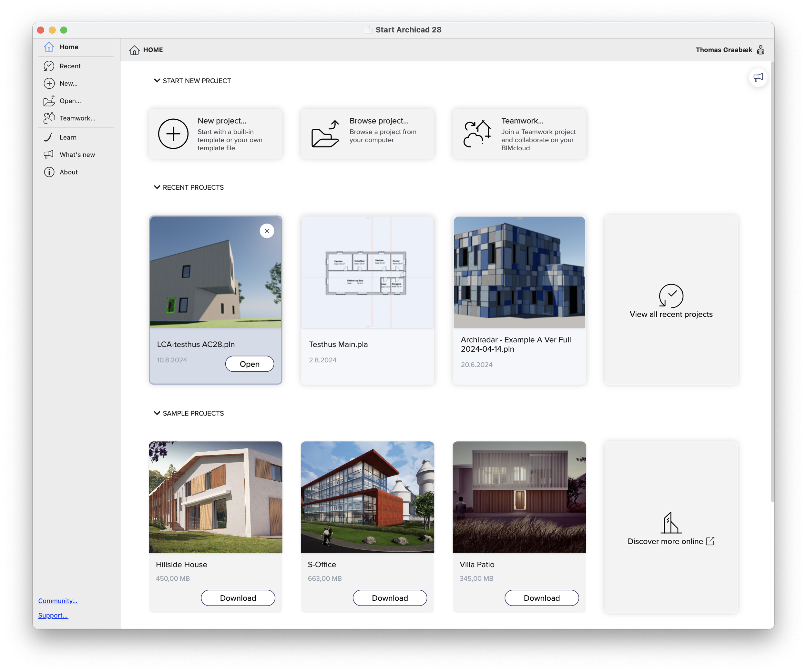Image resolution: width=807 pixels, height=672 pixels.
Task: Click the Browse project folder icon
Action: [x=324, y=134]
